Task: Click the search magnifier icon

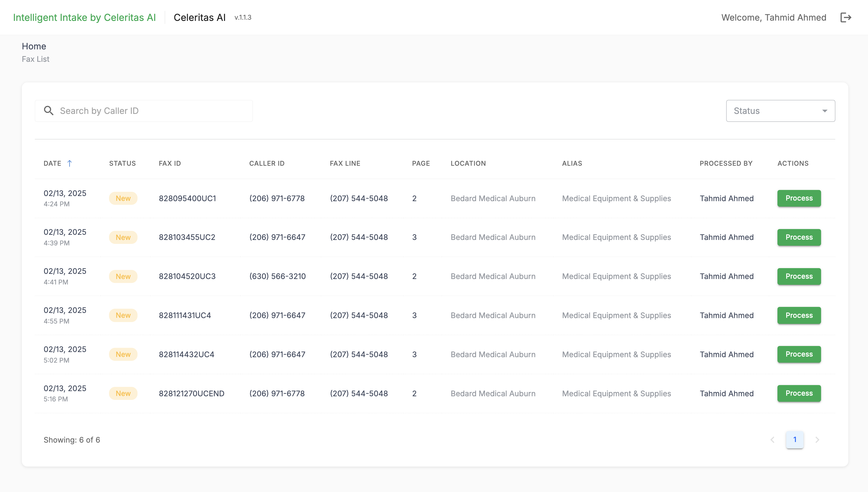Action: pos(49,111)
